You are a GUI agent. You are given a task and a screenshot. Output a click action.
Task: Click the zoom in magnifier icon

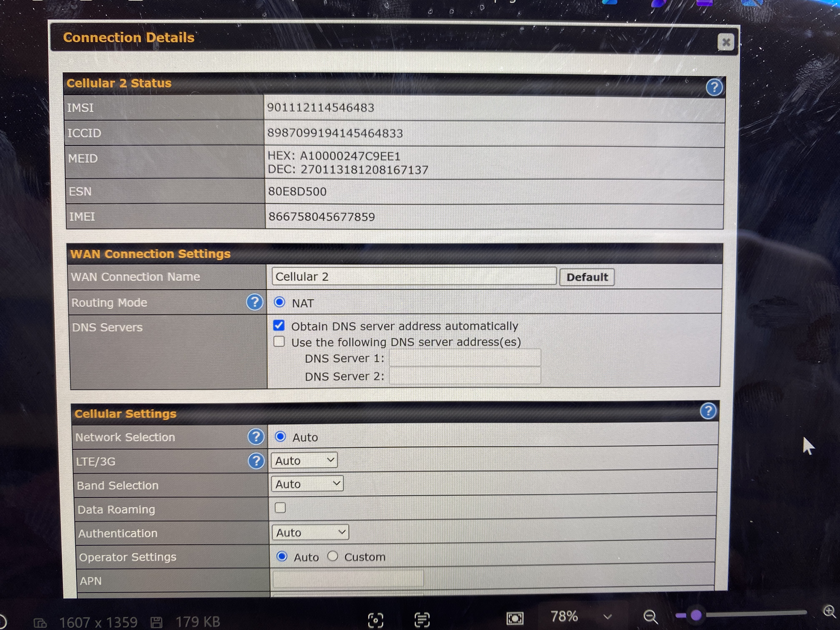pyautogui.click(x=829, y=611)
